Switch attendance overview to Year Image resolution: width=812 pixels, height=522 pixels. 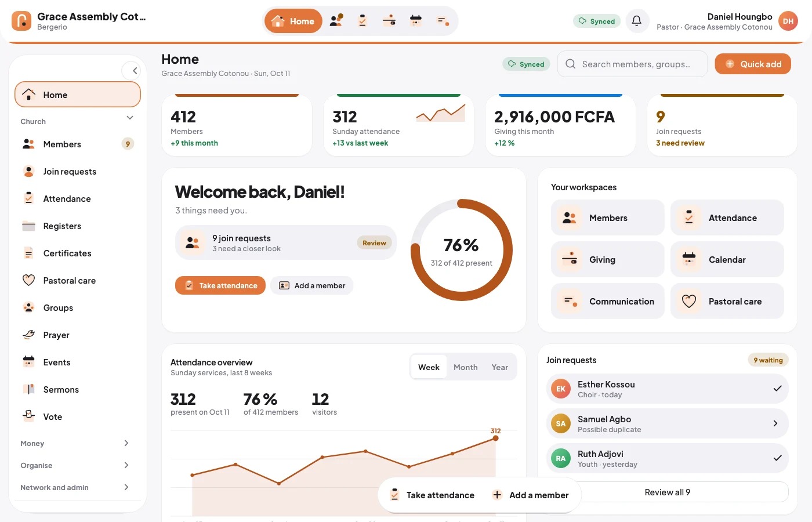pos(500,367)
